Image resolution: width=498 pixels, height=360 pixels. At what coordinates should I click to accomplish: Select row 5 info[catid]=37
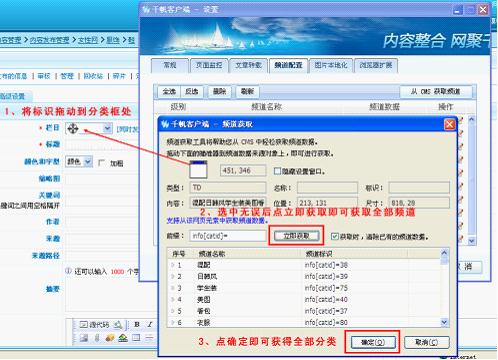[304, 311]
